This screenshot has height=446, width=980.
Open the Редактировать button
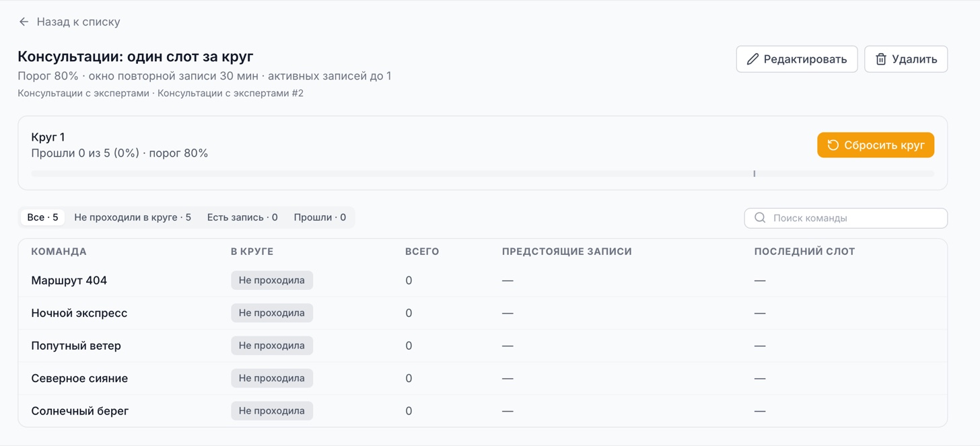(797, 59)
